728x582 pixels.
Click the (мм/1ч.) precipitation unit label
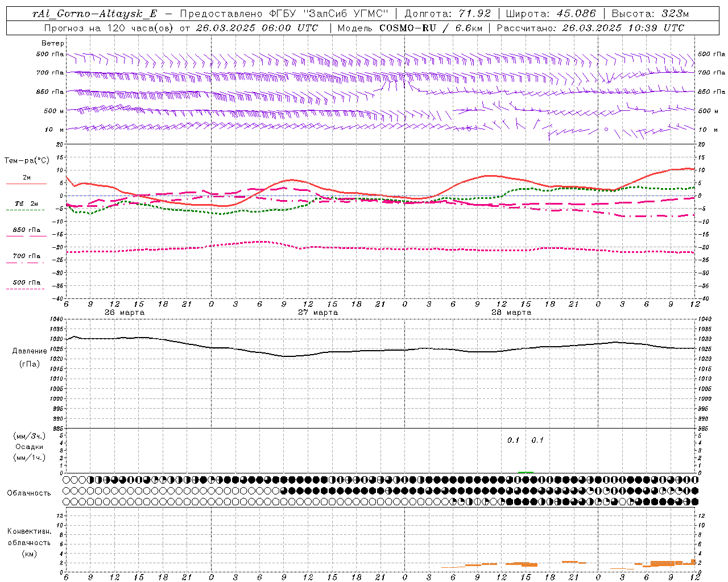tap(30, 458)
